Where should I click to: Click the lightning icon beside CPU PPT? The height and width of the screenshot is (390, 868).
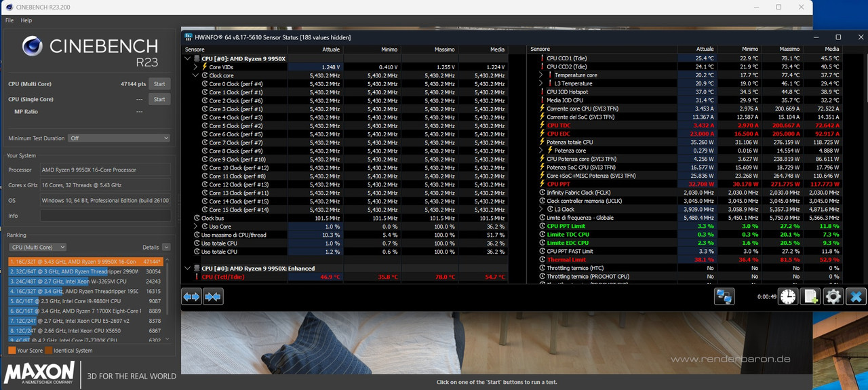542,184
